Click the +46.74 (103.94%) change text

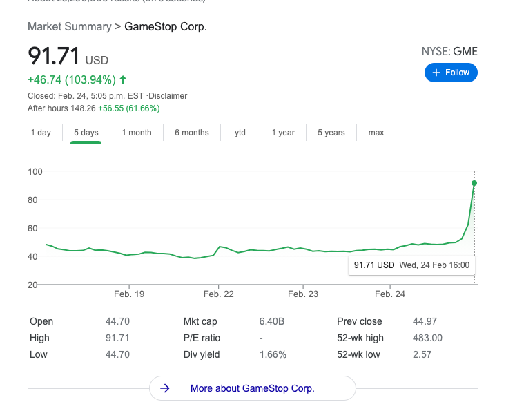72,80
